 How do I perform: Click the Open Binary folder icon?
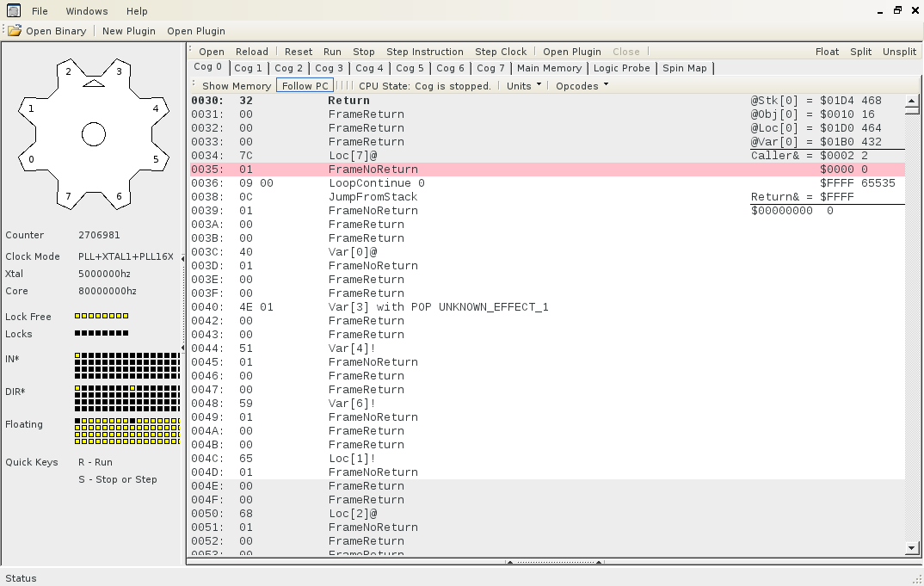15,31
